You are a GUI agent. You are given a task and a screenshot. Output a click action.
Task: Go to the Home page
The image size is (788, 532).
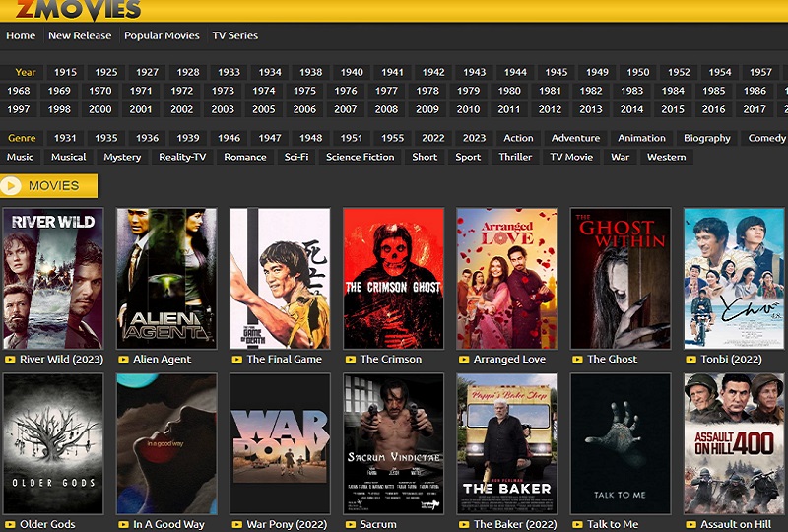coord(21,35)
